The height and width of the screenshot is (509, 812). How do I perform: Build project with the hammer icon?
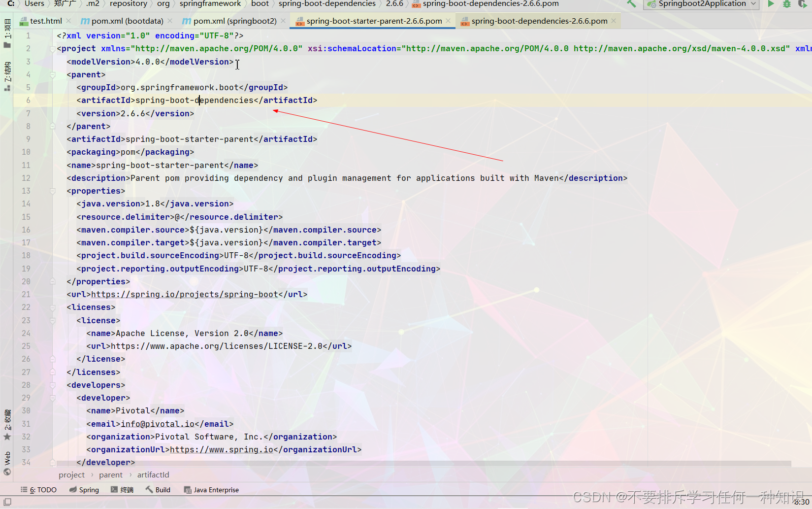point(631,4)
